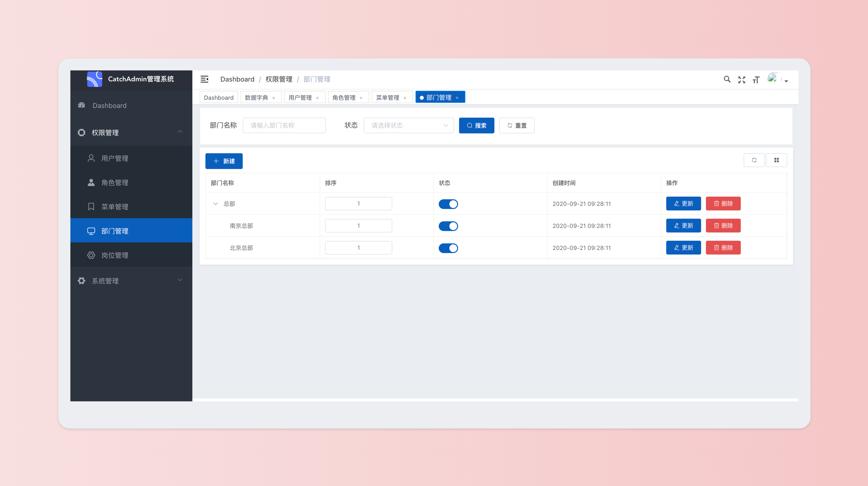This screenshot has width=868, height=486.
Task: Toggle the 状态 switch for 南京总部
Action: [x=448, y=226]
